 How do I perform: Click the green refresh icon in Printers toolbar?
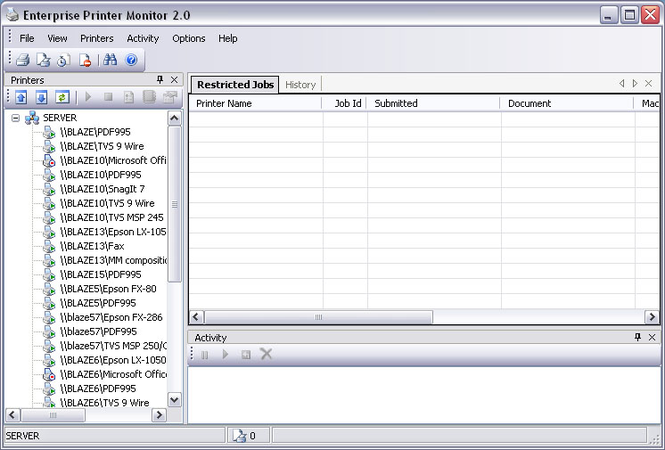pos(62,97)
